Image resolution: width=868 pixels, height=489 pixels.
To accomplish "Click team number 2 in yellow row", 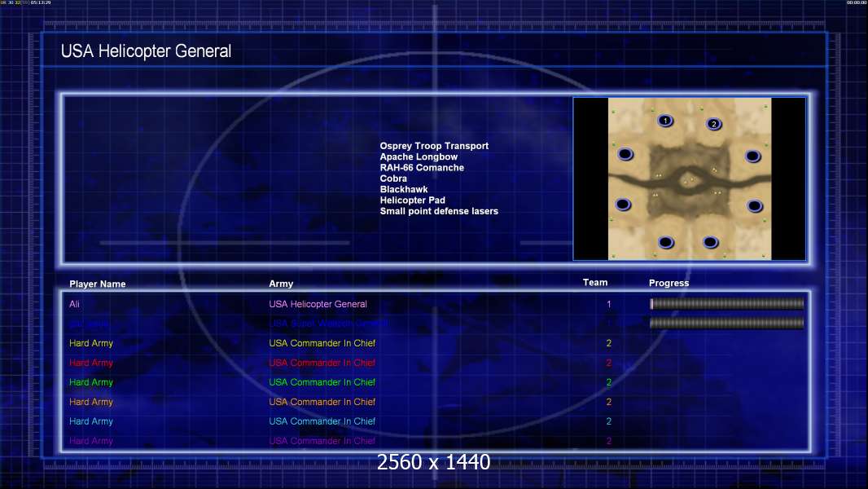I will (x=609, y=343).
